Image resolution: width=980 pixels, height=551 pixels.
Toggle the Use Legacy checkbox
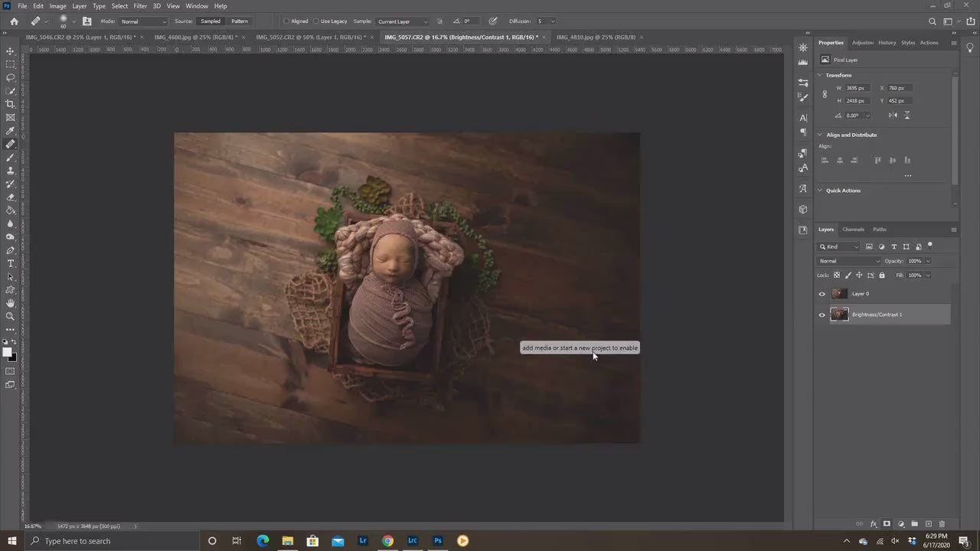tap(316, 21)
